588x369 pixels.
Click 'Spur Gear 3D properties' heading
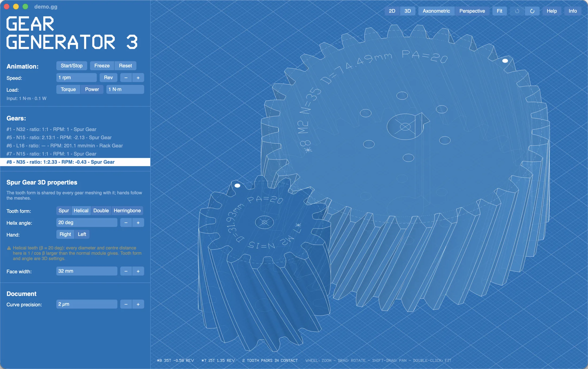tap(42, 182)
